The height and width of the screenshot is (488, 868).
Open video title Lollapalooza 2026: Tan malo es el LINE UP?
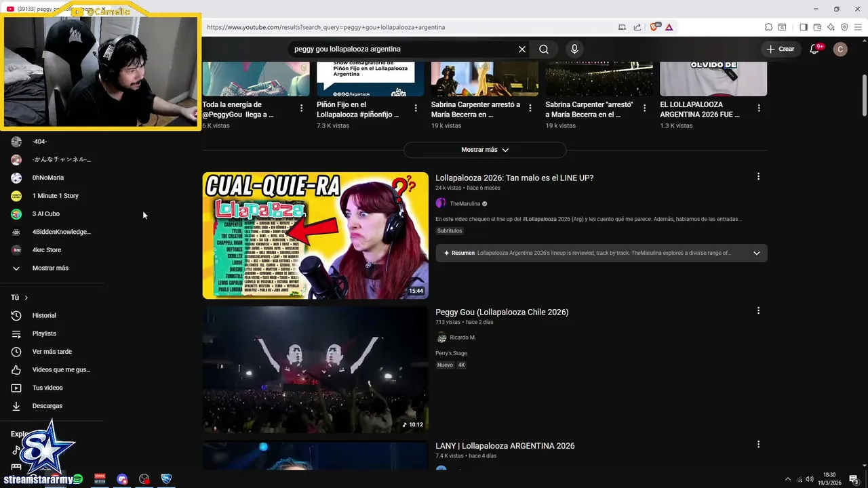(x=514, y=178)
